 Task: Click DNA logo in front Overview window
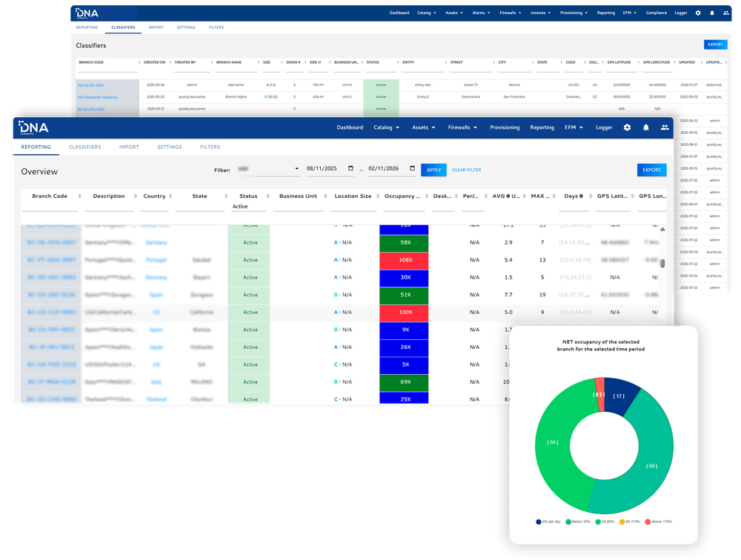pos(34,127)
